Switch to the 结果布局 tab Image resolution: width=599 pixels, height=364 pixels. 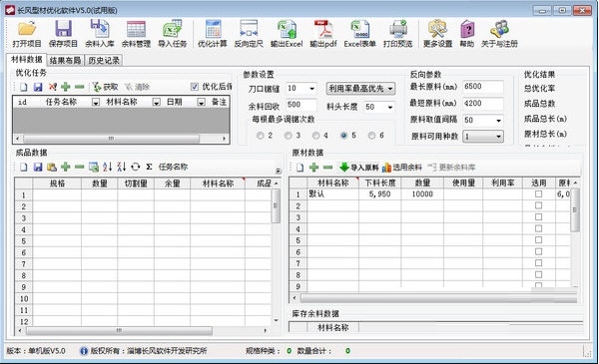[x=65, y=60]
